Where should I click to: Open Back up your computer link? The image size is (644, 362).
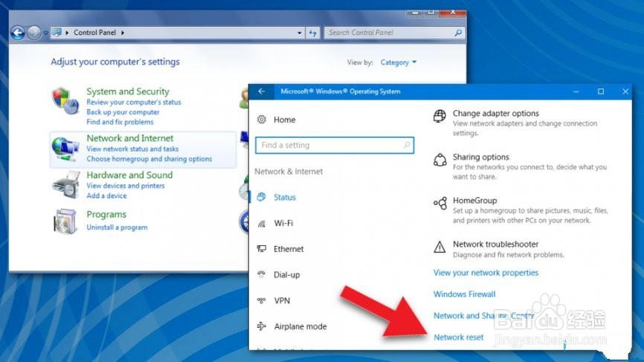click(123, 112)
